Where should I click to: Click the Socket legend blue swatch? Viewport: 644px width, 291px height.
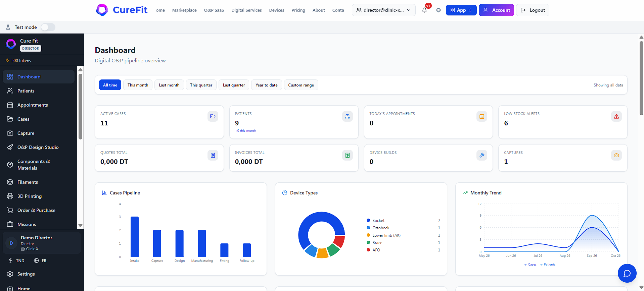tap(368, 220)
